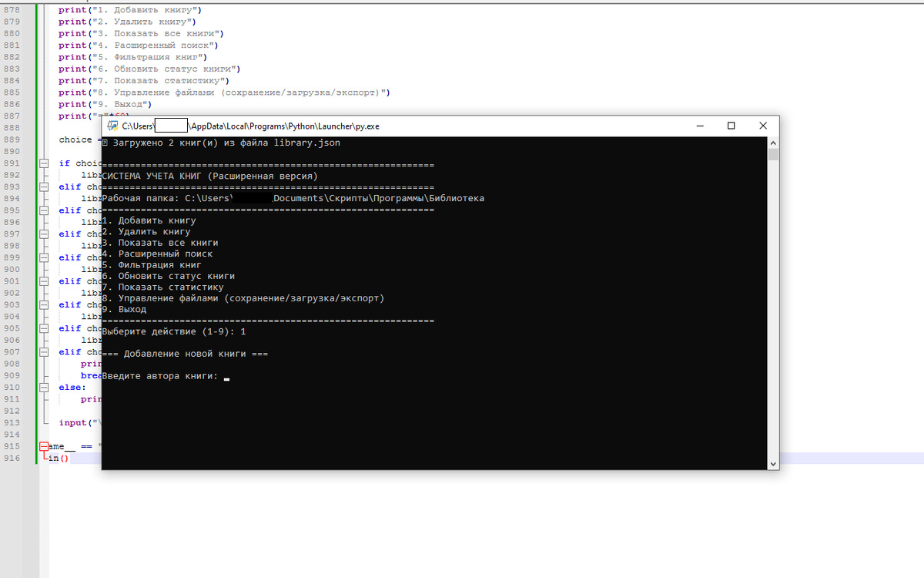Click the console vertical scrollbar thumb
924x578 pixels.
coord(773,154)
